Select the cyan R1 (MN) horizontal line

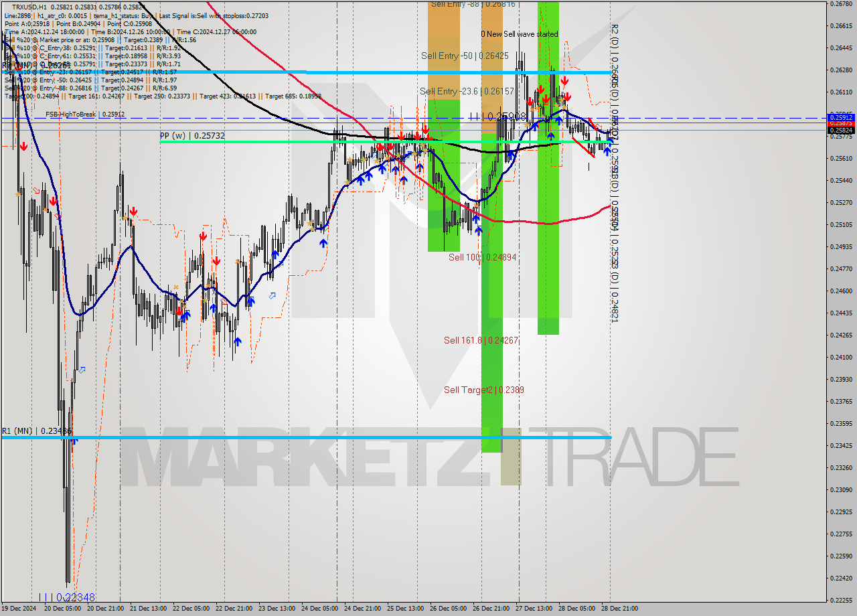click(x=305, y=437)
